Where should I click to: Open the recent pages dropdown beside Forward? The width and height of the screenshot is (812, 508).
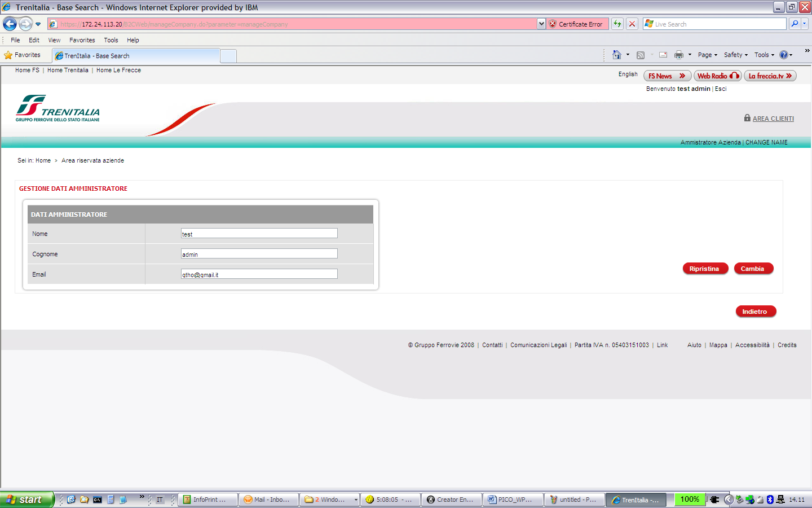click(38, 24)
